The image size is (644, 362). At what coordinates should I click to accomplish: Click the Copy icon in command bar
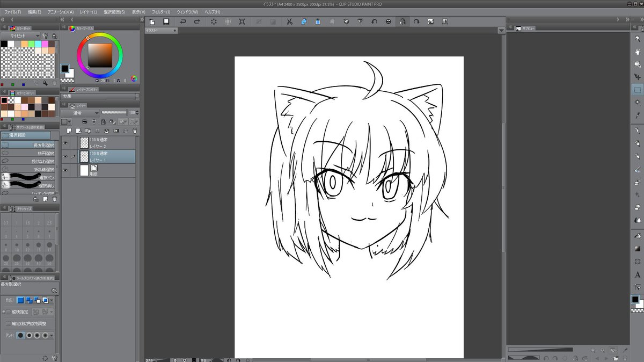[x=304, y=21]
